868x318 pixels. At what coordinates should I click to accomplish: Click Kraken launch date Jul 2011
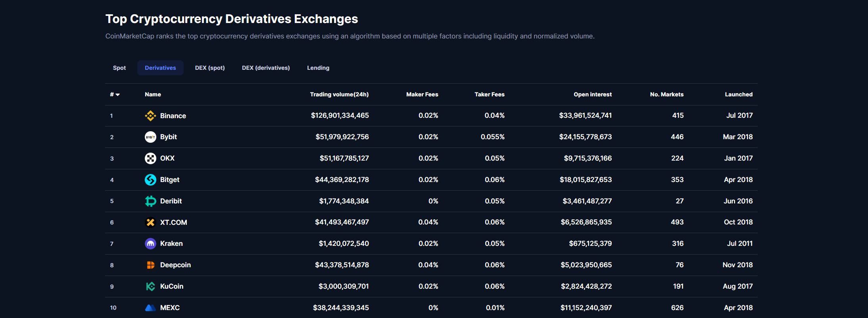coord(739,243)
